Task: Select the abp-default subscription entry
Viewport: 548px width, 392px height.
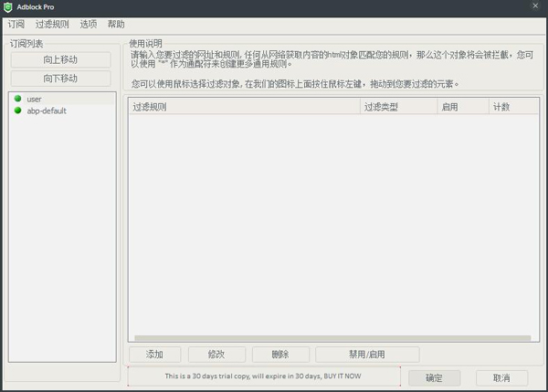Action: coord(62,111)
